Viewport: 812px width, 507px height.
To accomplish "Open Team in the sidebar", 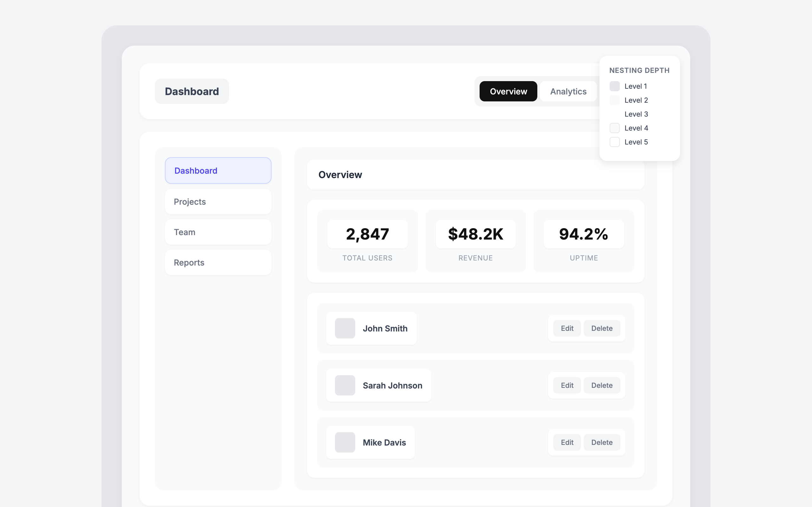I will pos(218,232).
